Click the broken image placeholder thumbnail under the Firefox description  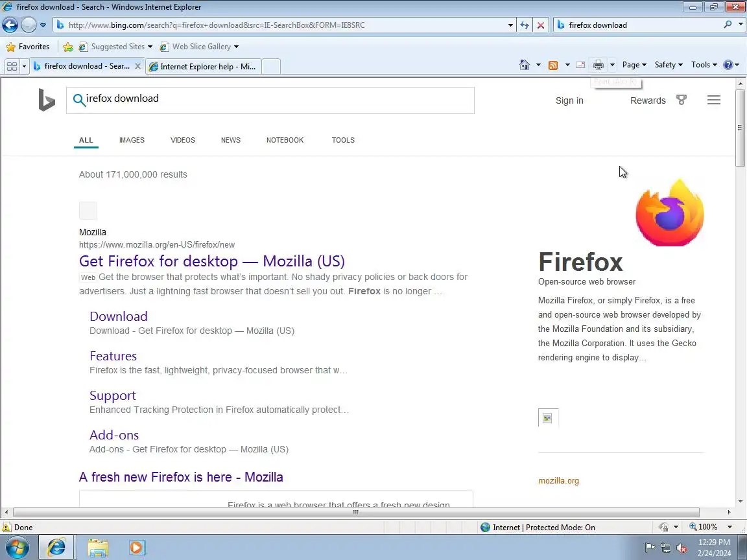point(548,418)
